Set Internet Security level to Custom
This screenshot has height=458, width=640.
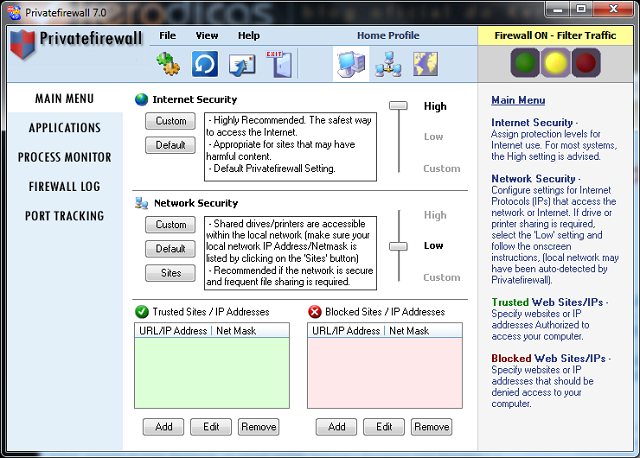[x=442, y=169]
